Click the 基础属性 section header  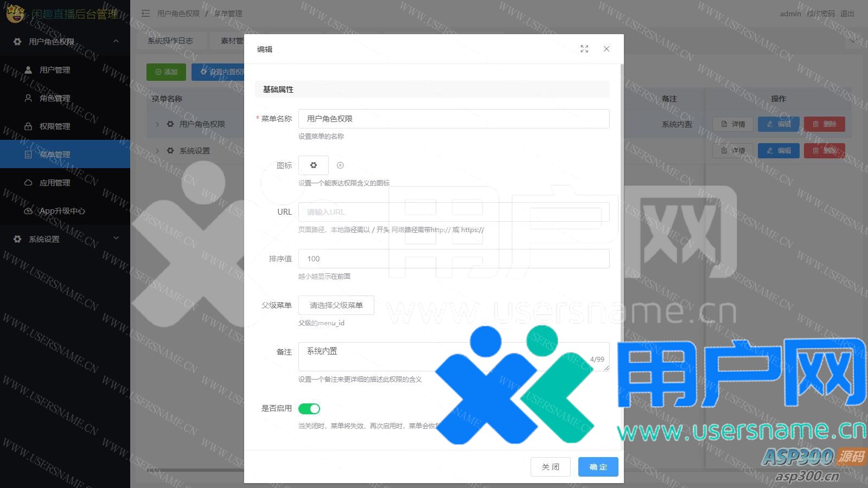click(432, 89)
